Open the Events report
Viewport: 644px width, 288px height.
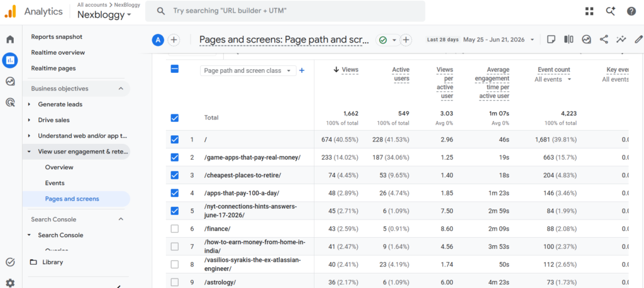point(55,183)
